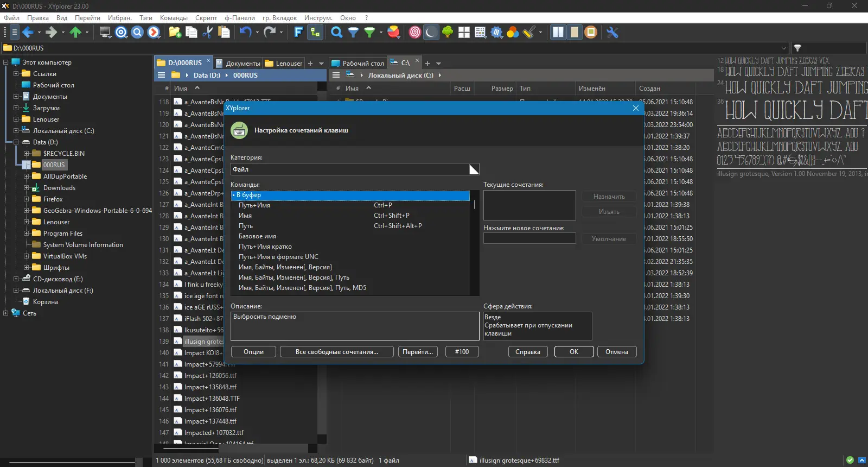
Task: Expand the Ссылки tree node
Action: [16, 74]
